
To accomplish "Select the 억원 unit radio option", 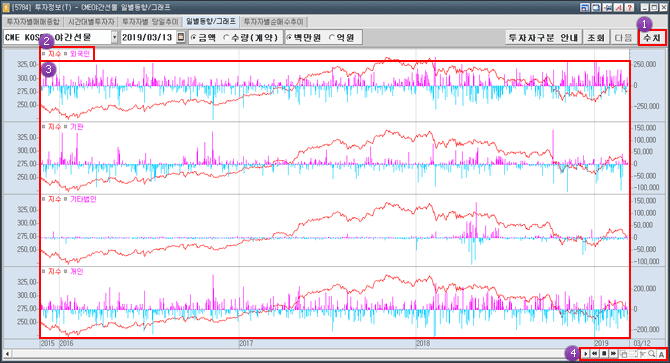I will 342,38.
